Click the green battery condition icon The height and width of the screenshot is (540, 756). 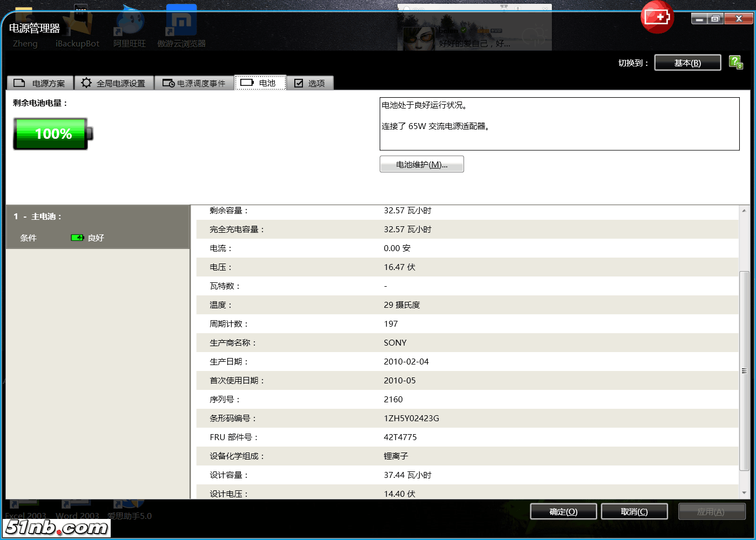point(77,238)
